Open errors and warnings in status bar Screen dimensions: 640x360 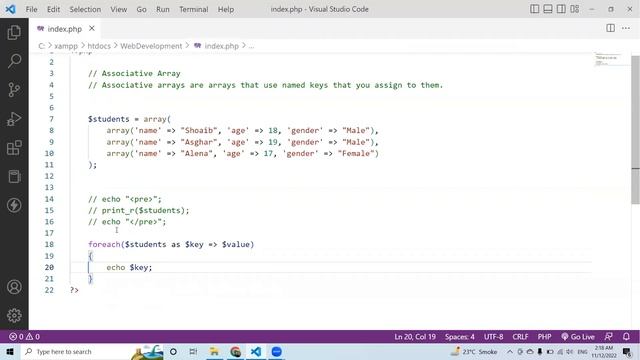(x=24, y=337)
